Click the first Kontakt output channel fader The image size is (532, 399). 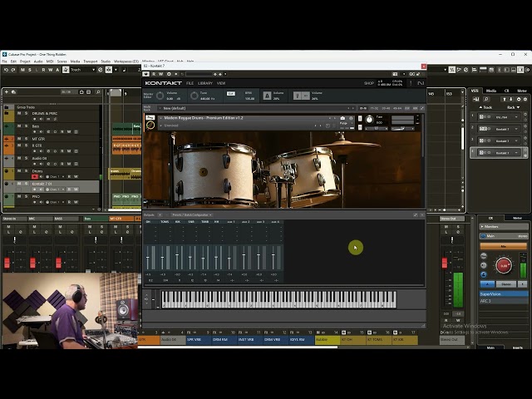pyautogui.click(x=148, y=259)
